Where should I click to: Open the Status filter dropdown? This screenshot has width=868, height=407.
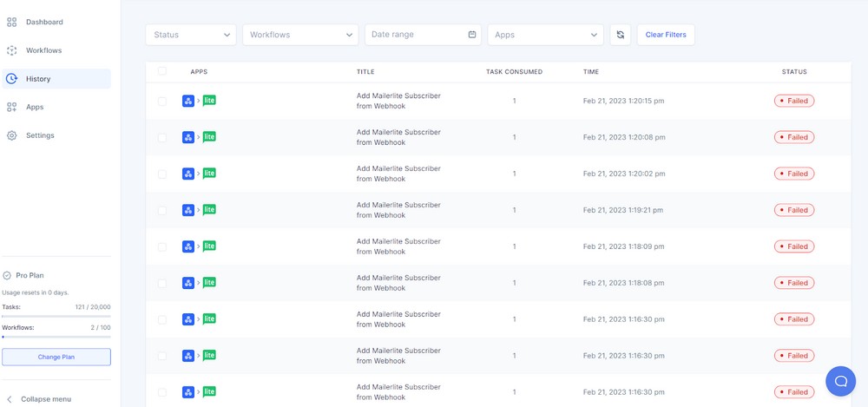[x=191, y=35]
